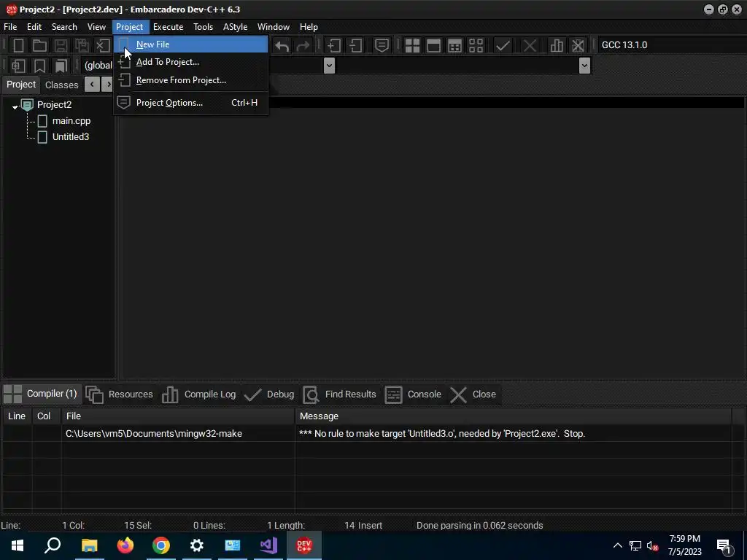This screenshot has width=747, height=560.
Task: Click the Save floppy-disk toolbar icon
Action: click(61, 45)
